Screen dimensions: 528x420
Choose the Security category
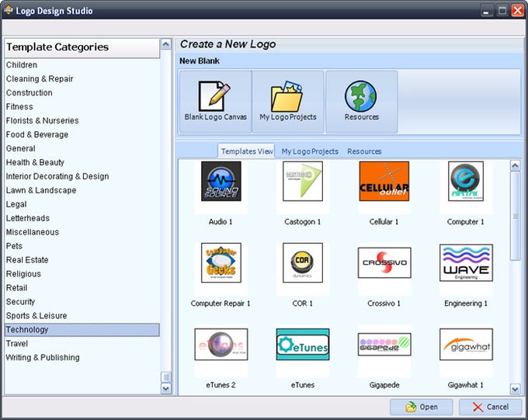82,302
